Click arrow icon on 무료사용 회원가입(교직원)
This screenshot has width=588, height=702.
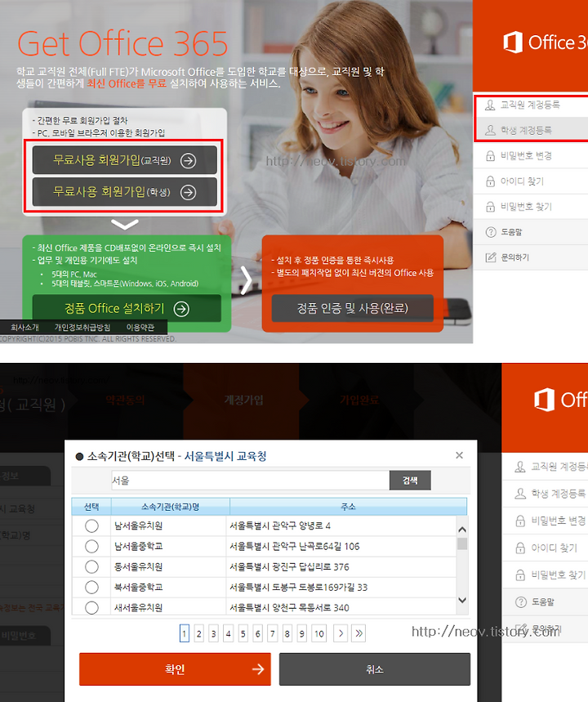pos(188,161)
